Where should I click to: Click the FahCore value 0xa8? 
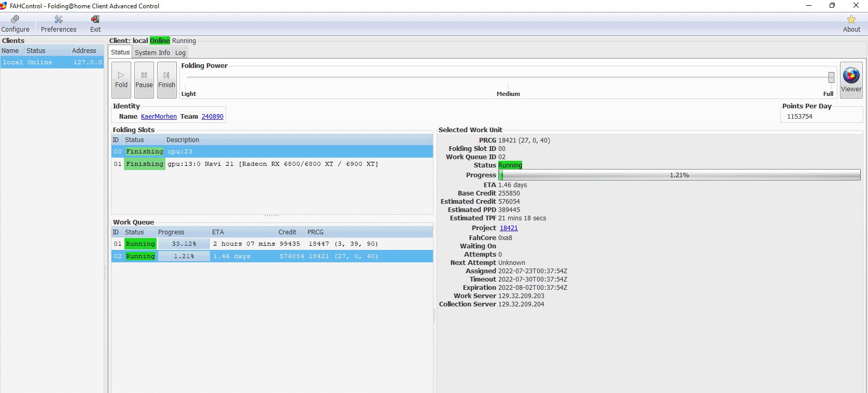505,238
